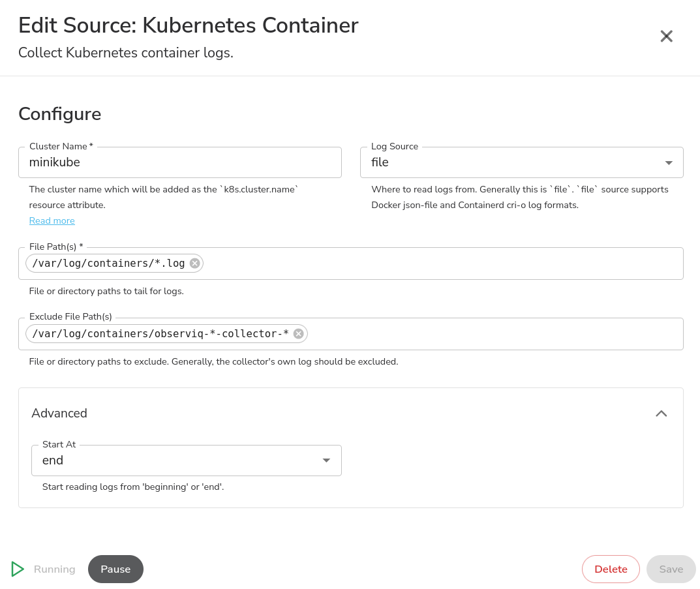The height and width of the screenshot is (589, 700).
Task: Select the observiq-*-collector-* chip text
Action: pyautogui.click(x=160, y=334)
